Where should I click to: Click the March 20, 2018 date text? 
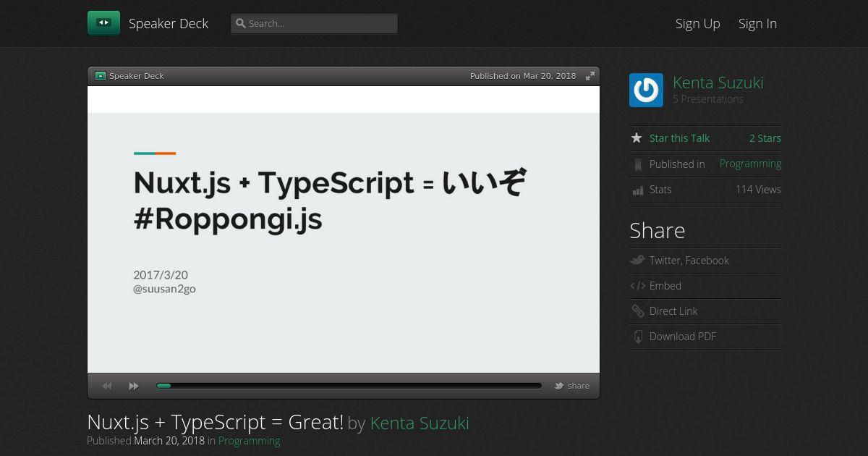coord(169,440)
